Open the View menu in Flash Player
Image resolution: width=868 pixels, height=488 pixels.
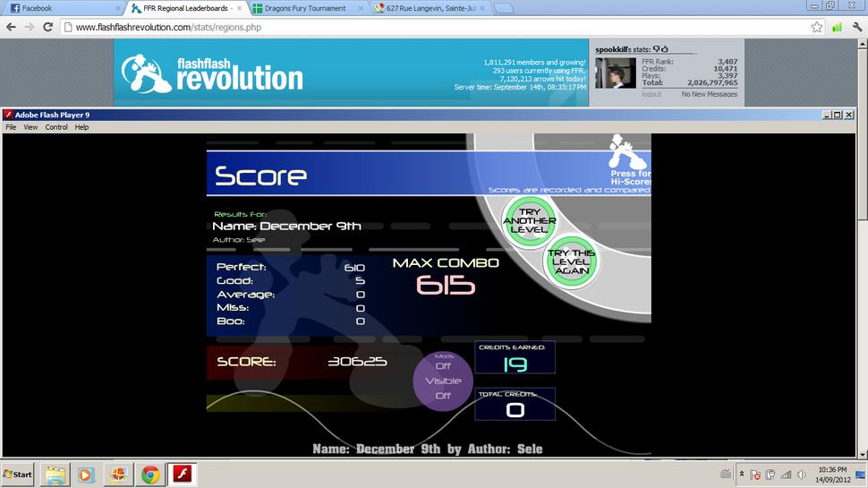click(x=30, y=127)
